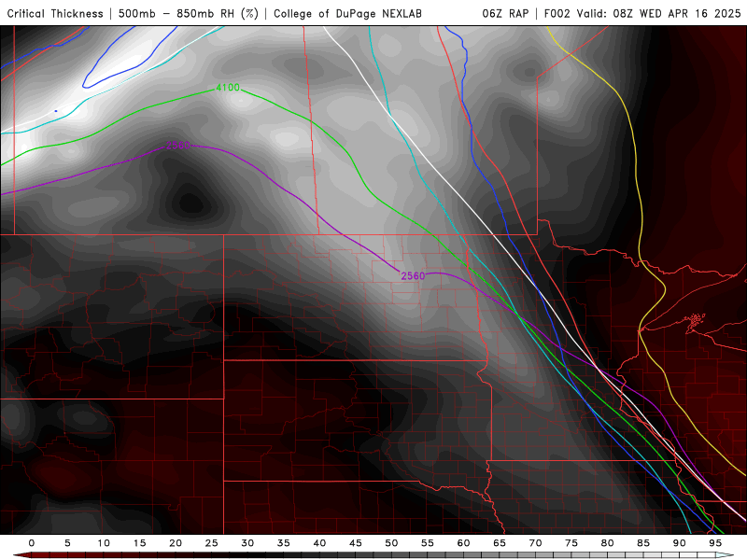Click the white right arrow end of colorbar

coord(725,555)
